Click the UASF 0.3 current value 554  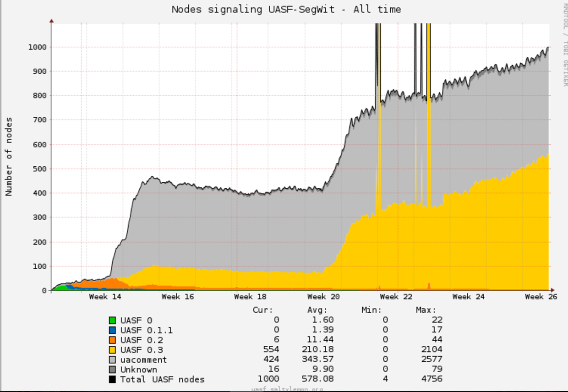coord(271,350)
